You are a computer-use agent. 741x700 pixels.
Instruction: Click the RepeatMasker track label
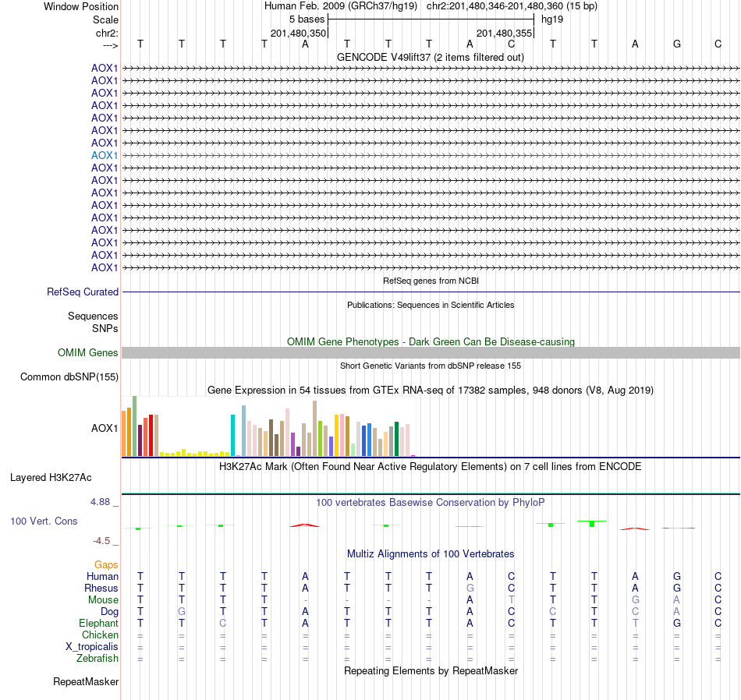(x=86, y=681)
